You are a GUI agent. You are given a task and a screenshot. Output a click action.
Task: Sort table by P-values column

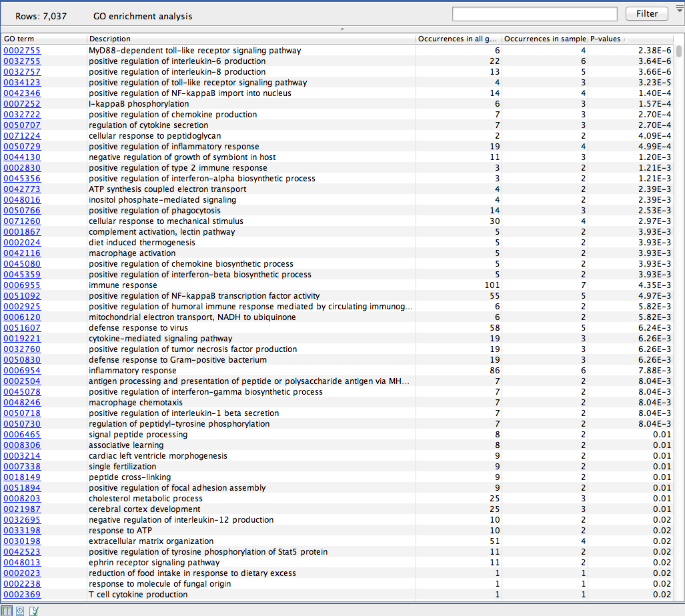pos(630,39)
